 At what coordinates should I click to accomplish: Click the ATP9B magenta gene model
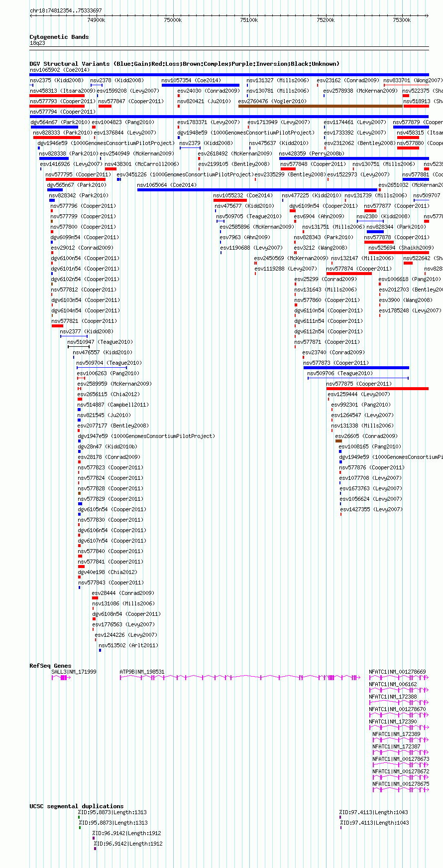240,678
